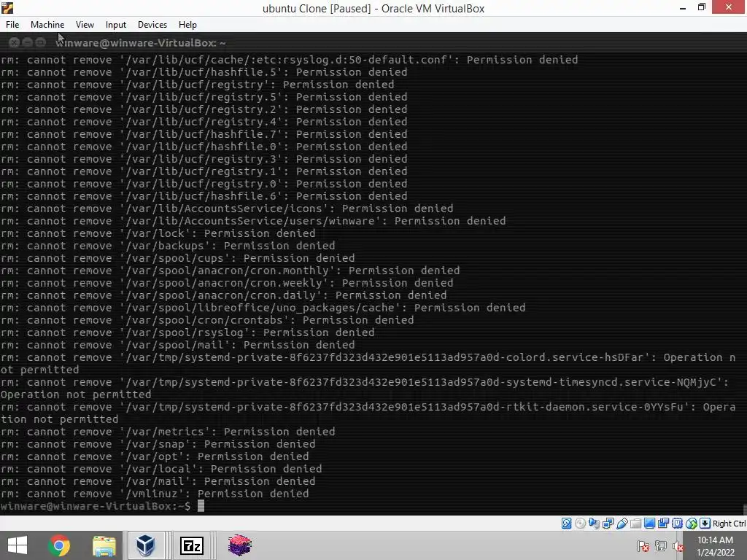Click the '/var/mail' Permission denied line
The image size is (747, 560).
[158, 481]
